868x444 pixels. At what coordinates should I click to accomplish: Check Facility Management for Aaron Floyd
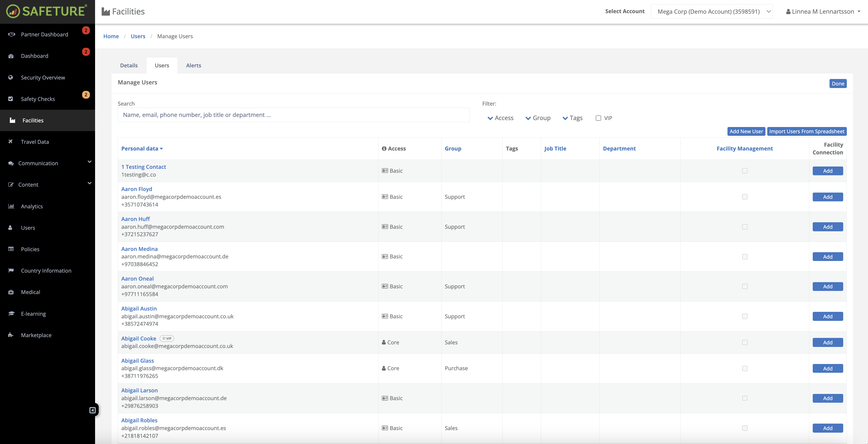[745, 197]
